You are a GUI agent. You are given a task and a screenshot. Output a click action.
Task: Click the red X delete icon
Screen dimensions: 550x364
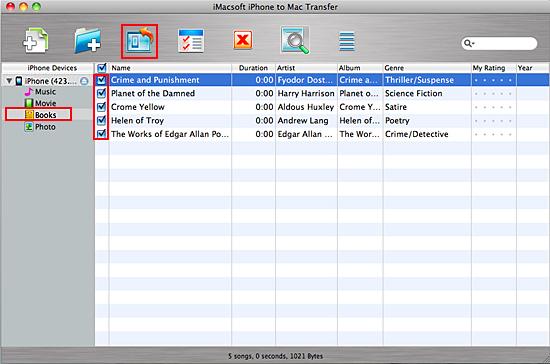243,40
